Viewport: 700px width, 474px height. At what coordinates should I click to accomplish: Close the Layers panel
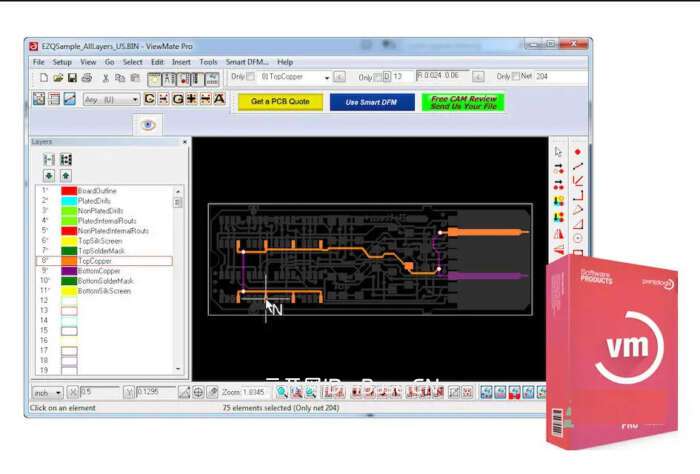pyautogui.click(x=185, y=142)
